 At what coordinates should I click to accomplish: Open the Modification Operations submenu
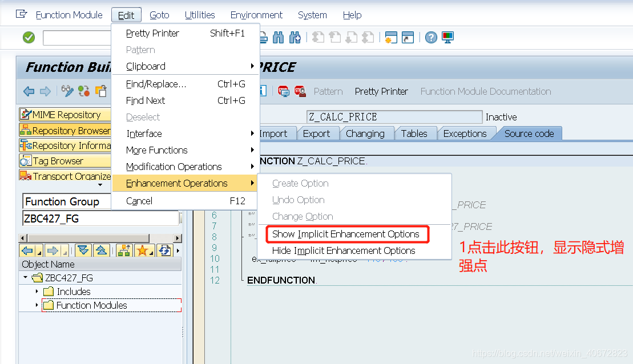(x=186, y=167)
